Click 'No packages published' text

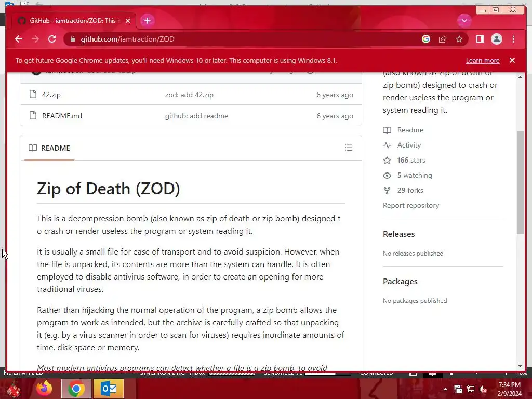(x=415, y=301)
